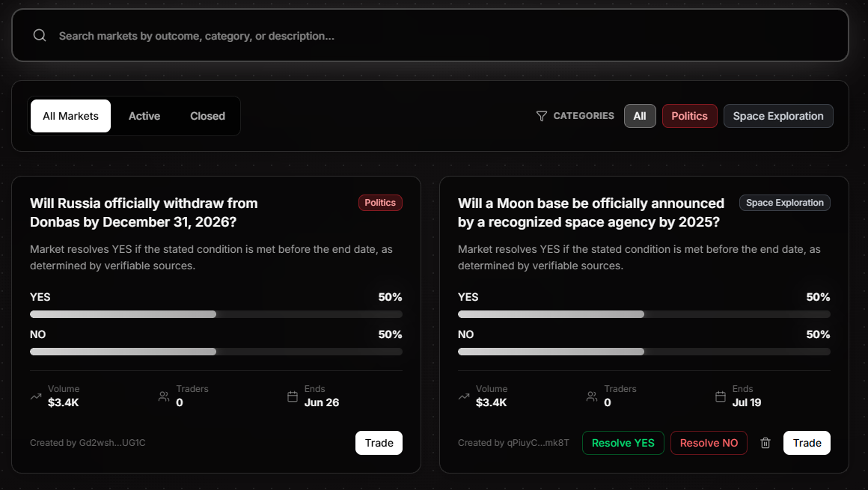Enable the Politics category filter
868x490 pixels.
pyautogui.click(x=689, y=116)
